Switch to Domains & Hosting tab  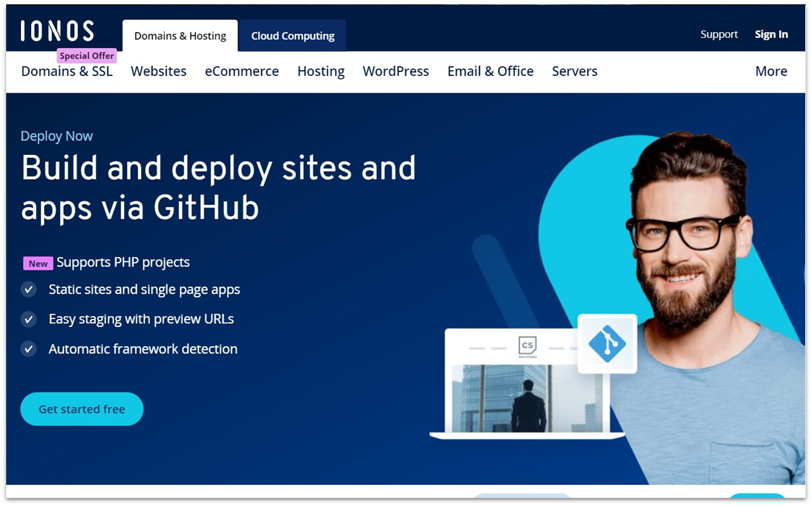[x=180, y=36]
